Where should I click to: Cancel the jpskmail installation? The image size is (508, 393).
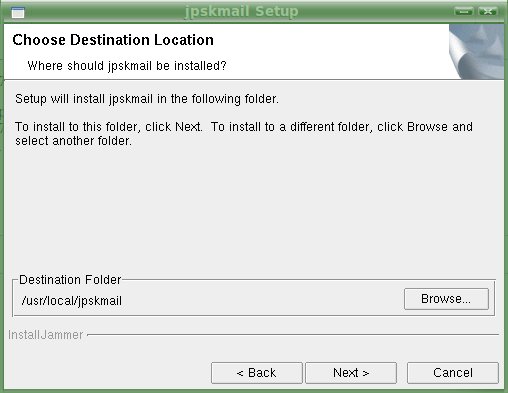(453, 373)
